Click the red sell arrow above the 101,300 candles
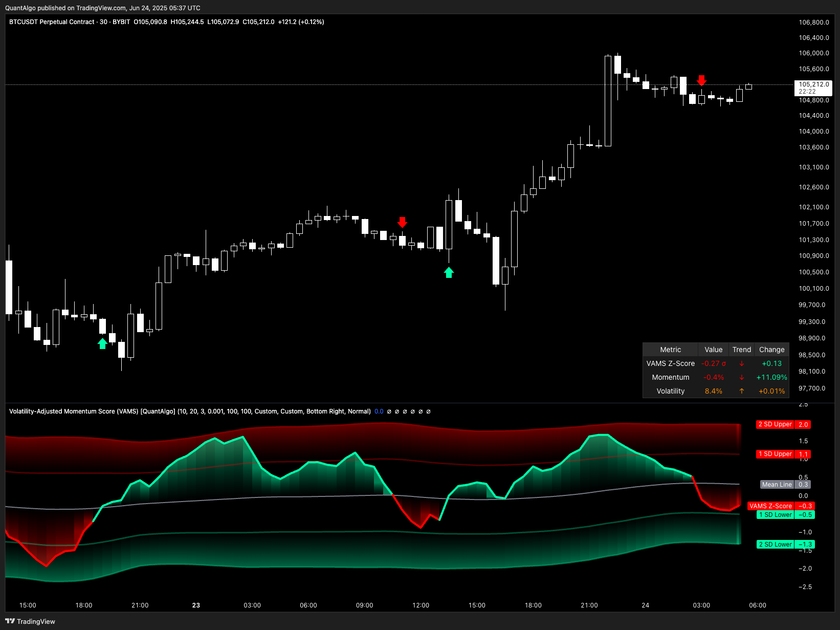 402,222
